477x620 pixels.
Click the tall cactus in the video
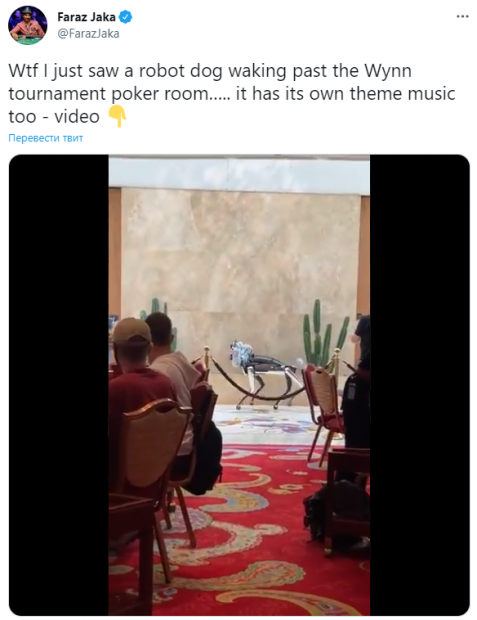[321, 333]
